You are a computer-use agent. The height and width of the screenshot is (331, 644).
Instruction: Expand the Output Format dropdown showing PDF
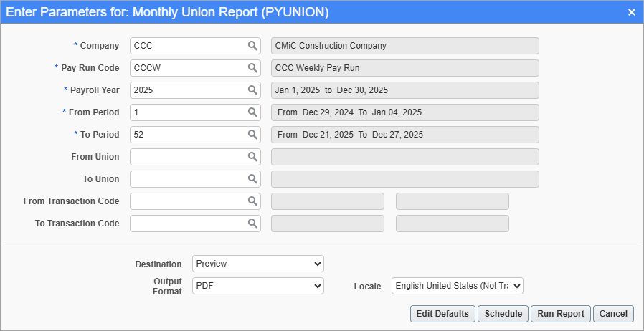point(258,286)
